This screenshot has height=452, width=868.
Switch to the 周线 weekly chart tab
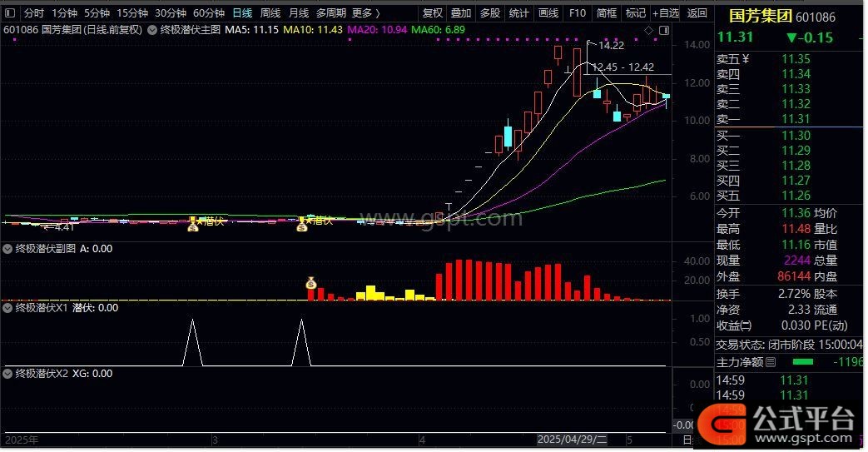270,13
